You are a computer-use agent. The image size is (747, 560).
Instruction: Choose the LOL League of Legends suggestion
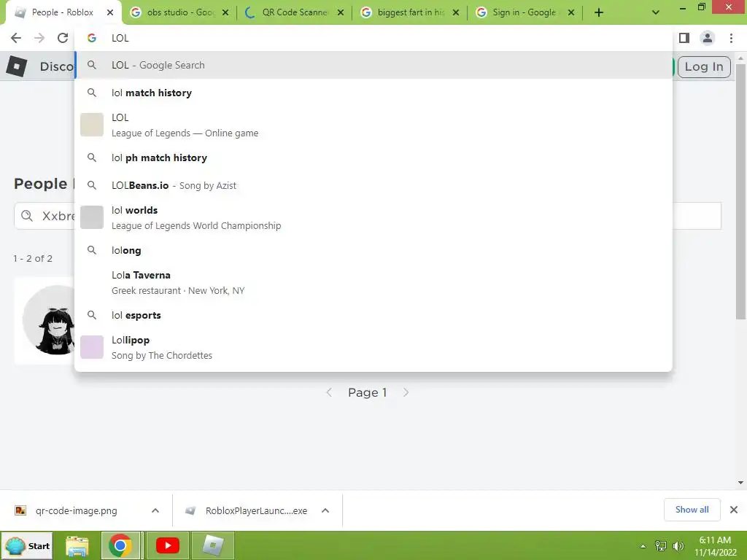[x=373, y=125]
